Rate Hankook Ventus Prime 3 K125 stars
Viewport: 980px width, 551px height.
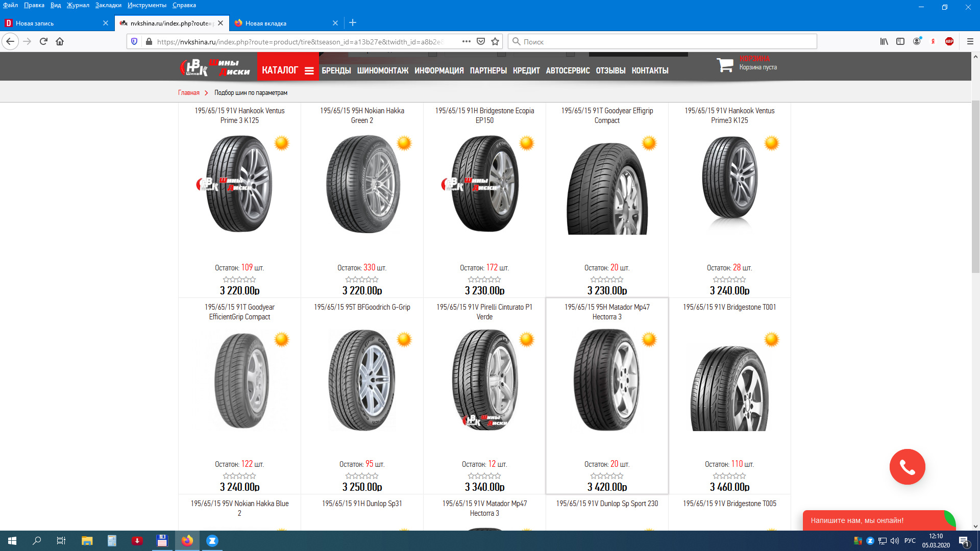click(x=239, y=280)
